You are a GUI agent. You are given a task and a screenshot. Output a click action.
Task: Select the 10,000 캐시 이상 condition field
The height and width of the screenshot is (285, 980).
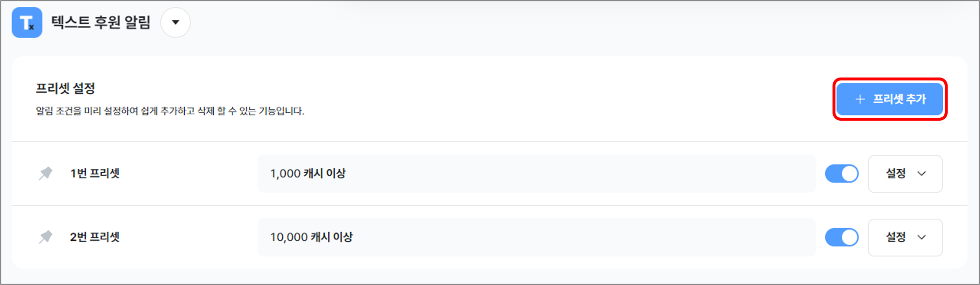537,237
